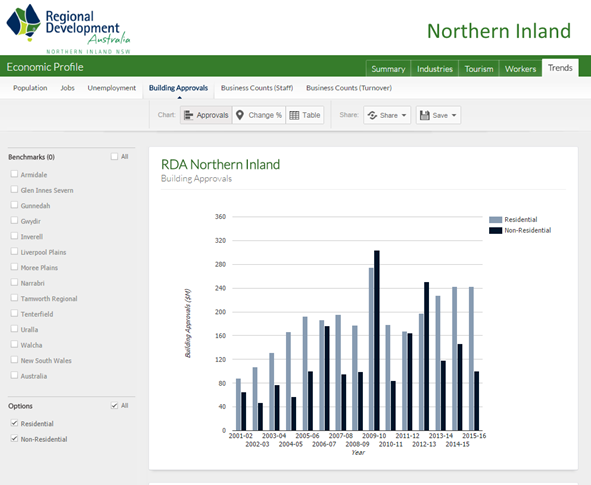The image size is (591, 485).
Task: Click the Share link icon
Action: (x=372, y=115)
